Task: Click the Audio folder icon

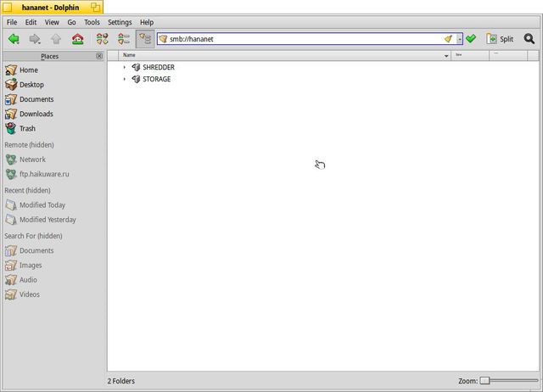Action: click(11, 280)
